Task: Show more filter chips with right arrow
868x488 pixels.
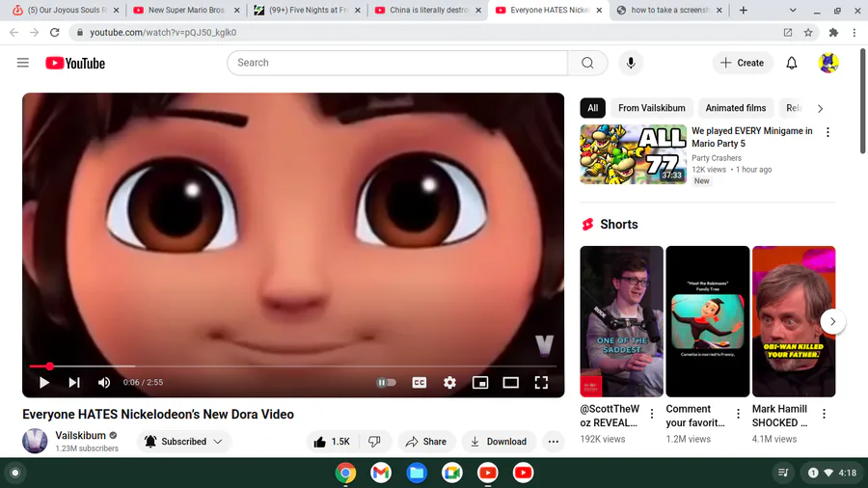Action: pos(820,108)
